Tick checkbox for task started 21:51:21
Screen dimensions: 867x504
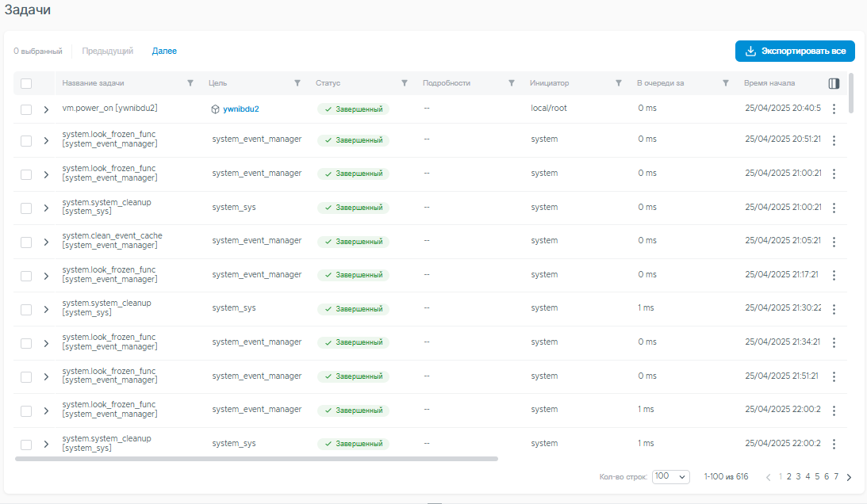[x=26, y=377]
